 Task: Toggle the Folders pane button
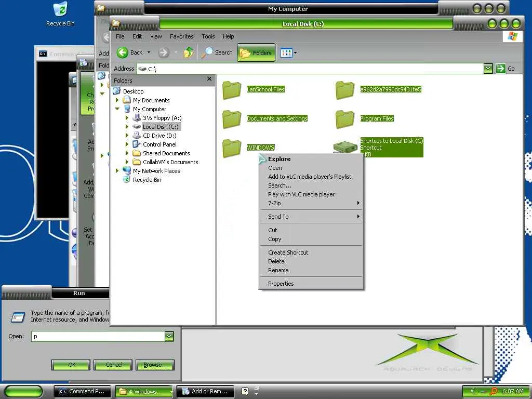(256, 52)
